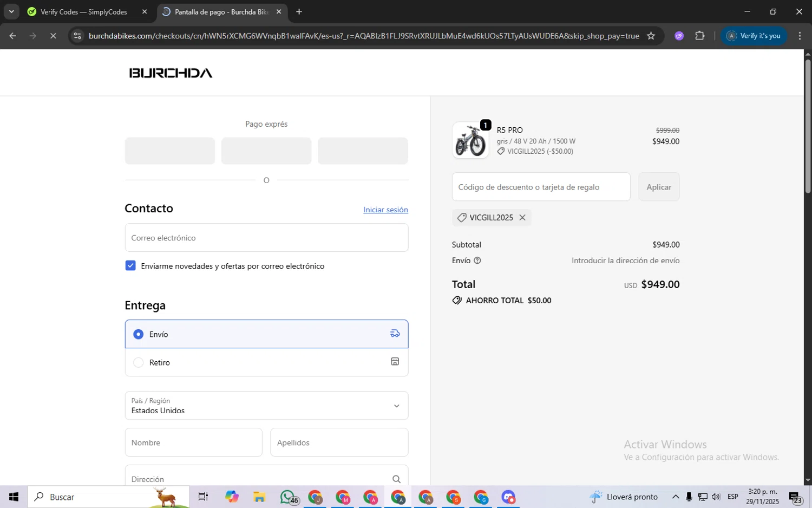Open the taskbar clock and date
This screenshot has width=812, height=508.
coord(762,497)
